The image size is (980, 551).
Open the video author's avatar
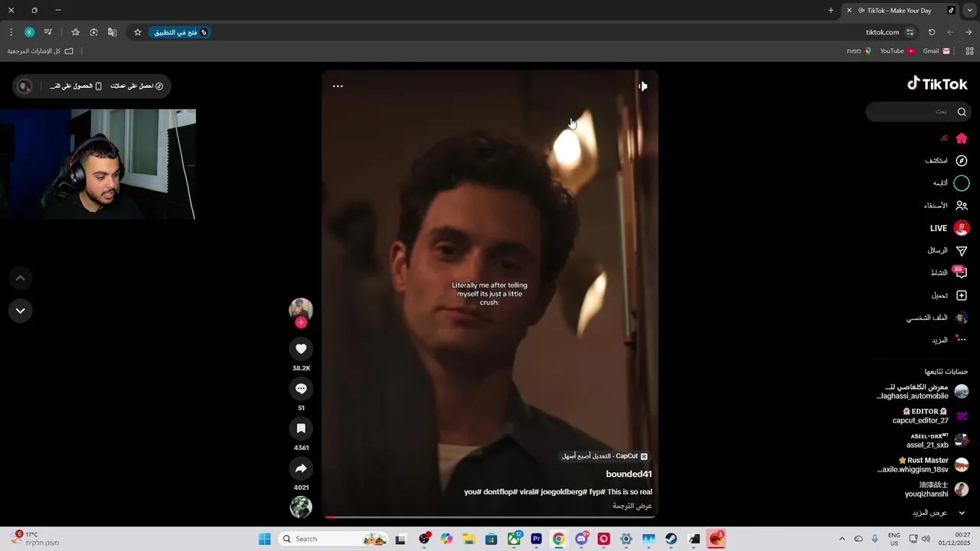pos(301,309)
